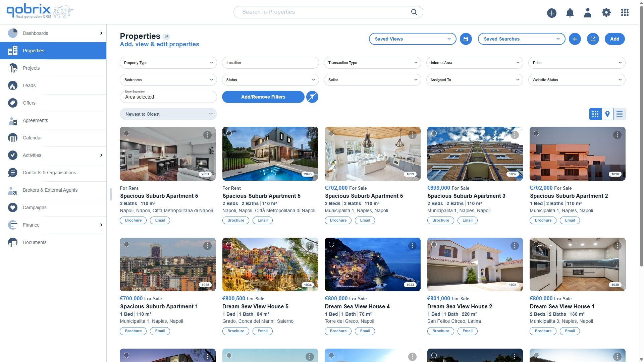Select the Spacious Suburb Apartment 3 checkbox circle
The image size is (644, 362).
click(x=434, y=133)
